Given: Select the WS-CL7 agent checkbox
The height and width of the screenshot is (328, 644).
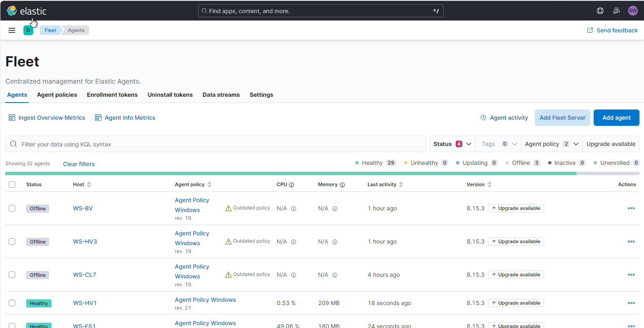Looking at the screenshot, I should point(12,275).
